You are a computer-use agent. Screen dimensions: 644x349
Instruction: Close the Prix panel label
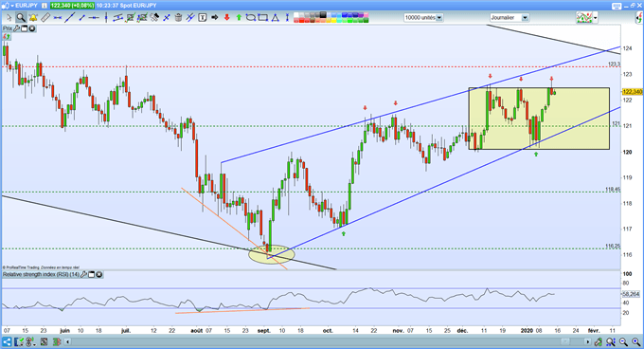tap(31, 28)
